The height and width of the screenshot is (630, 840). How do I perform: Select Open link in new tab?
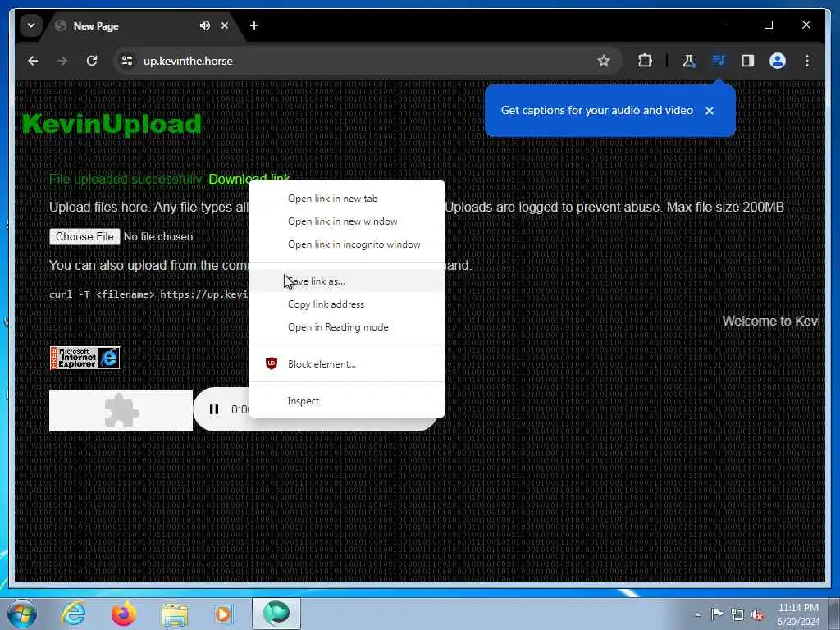pos(347,199)
